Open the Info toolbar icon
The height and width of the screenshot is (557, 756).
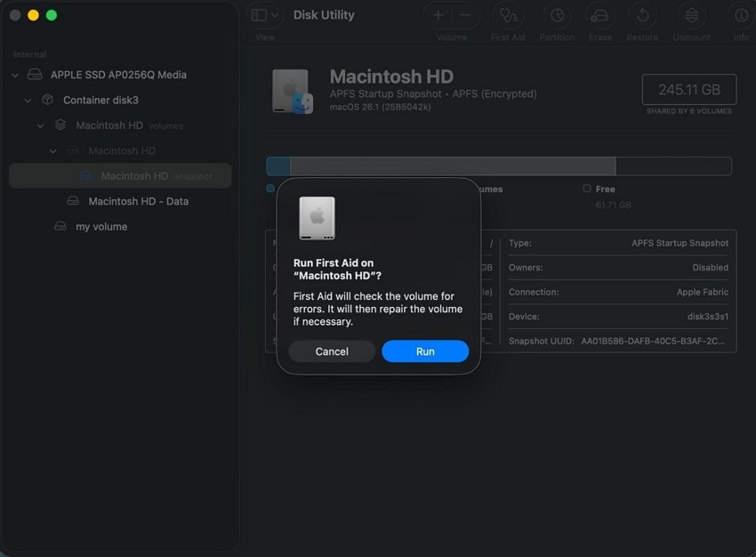741,15
